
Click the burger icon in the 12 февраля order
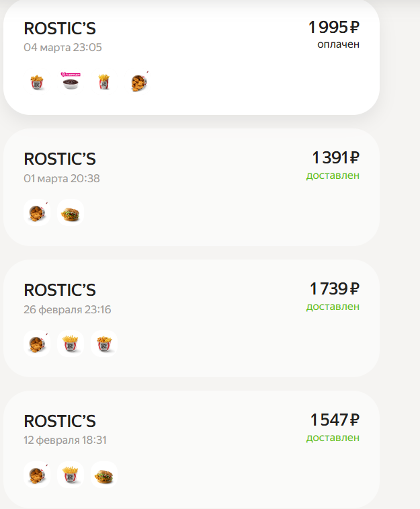(104, 475)
